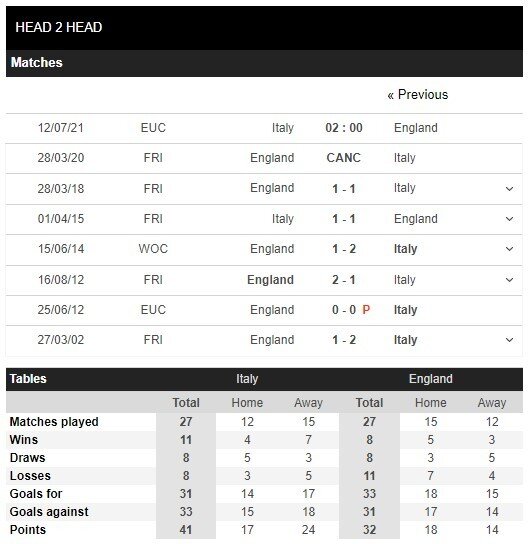Open the « Previous matches link
Screen dimensions: 529x544
pyautogui.click(x=418, y=95)
